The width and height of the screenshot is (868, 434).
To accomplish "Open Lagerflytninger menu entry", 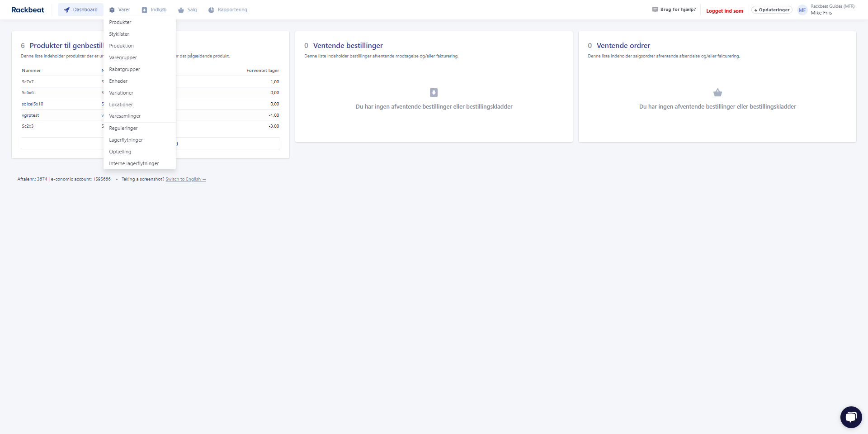I will point(140,140).
